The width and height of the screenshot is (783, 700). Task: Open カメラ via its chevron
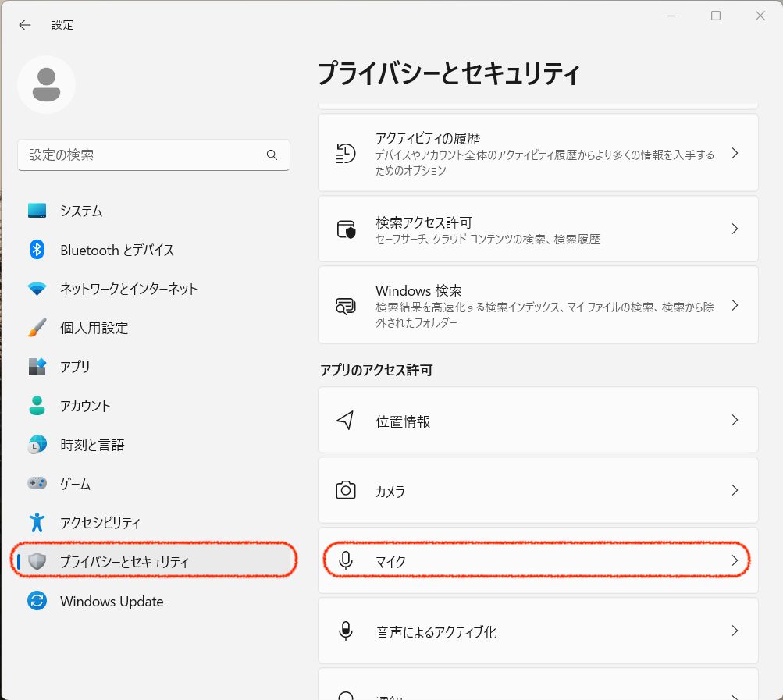735,490
